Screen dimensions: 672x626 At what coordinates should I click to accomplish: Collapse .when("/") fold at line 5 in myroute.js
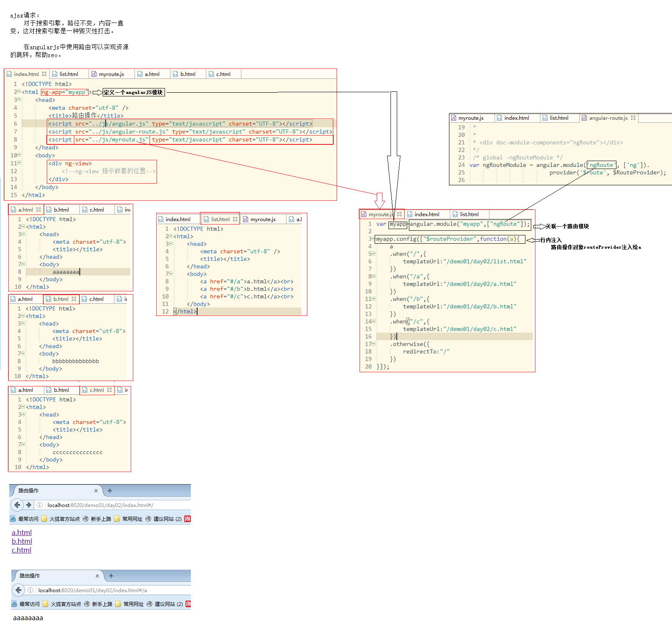[373, 253]
